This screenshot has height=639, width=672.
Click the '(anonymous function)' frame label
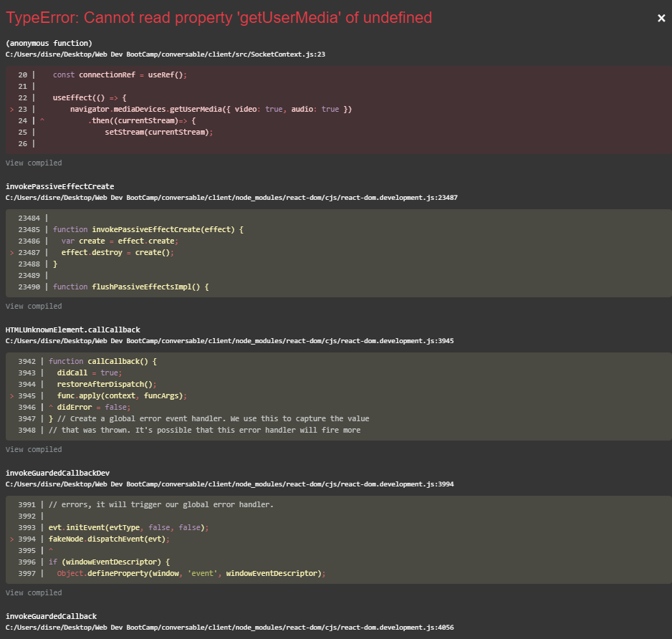pos(48,42)
